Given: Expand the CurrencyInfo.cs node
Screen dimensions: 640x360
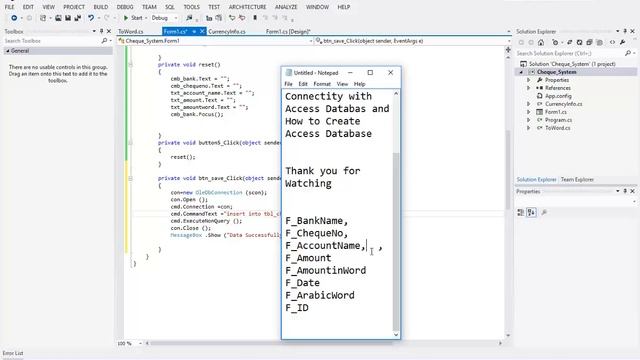Looking at the screenshot, I should (x=529, y=104).
